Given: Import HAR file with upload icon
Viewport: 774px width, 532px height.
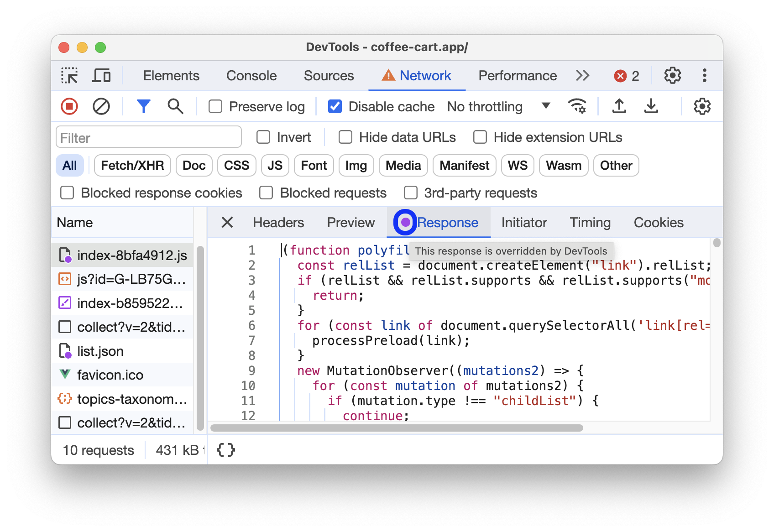Looking at the screenshot, I should click(x=619, y=106).
